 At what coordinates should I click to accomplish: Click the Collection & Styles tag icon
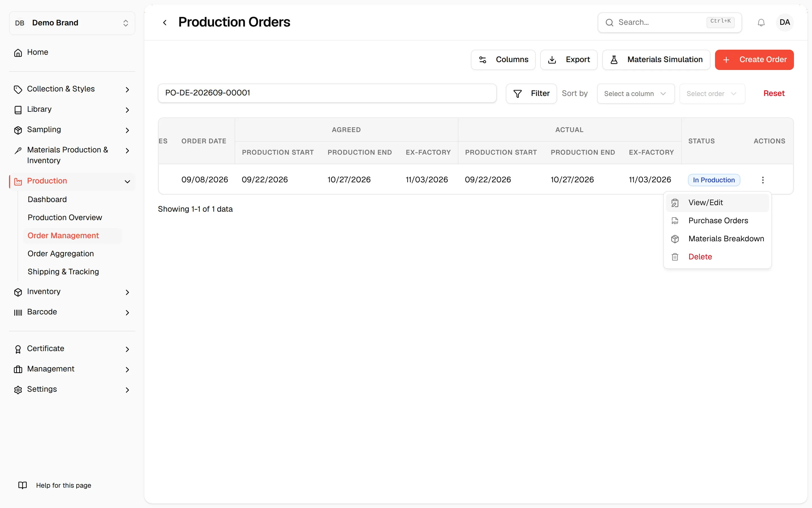pos(18,89)
